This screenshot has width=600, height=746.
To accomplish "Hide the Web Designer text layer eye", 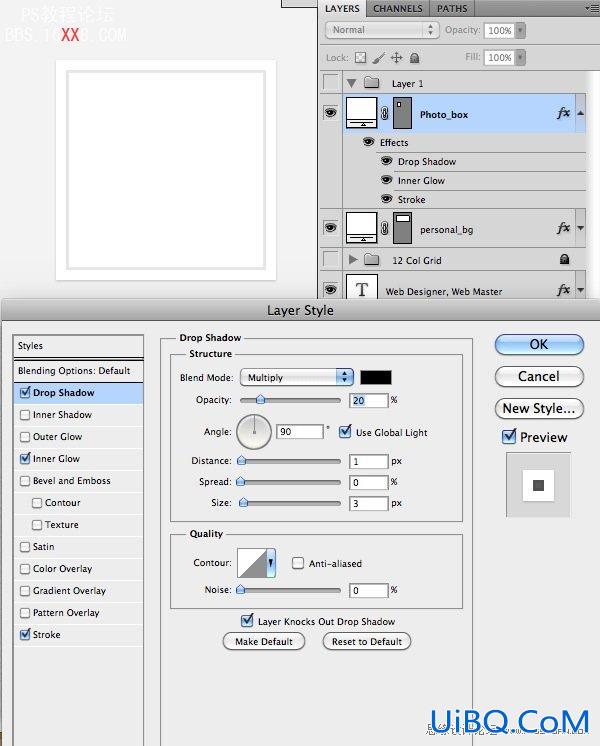I will tap(331, 289).
